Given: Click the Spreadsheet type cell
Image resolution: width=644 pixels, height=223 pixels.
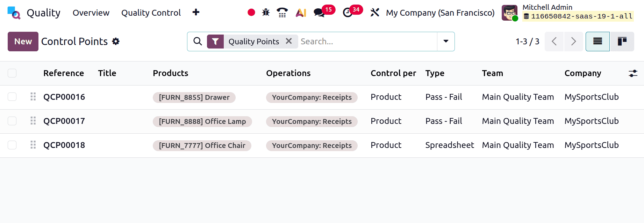Looking at the screenshot, I should coord(450,145).
